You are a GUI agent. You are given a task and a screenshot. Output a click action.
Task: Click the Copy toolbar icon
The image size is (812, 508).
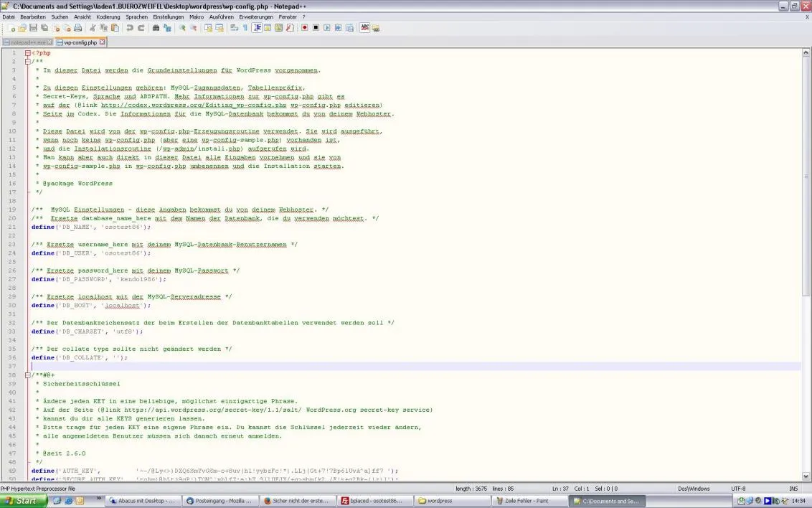point(103,27)
